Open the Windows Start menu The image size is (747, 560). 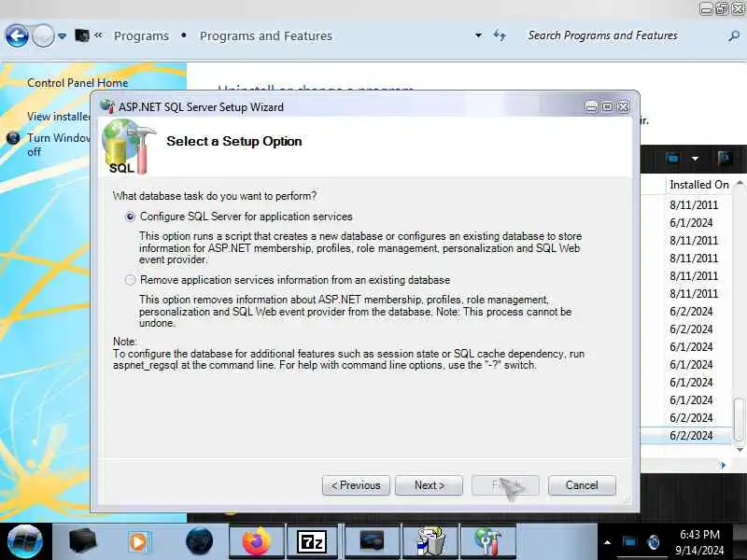point(25,541)
